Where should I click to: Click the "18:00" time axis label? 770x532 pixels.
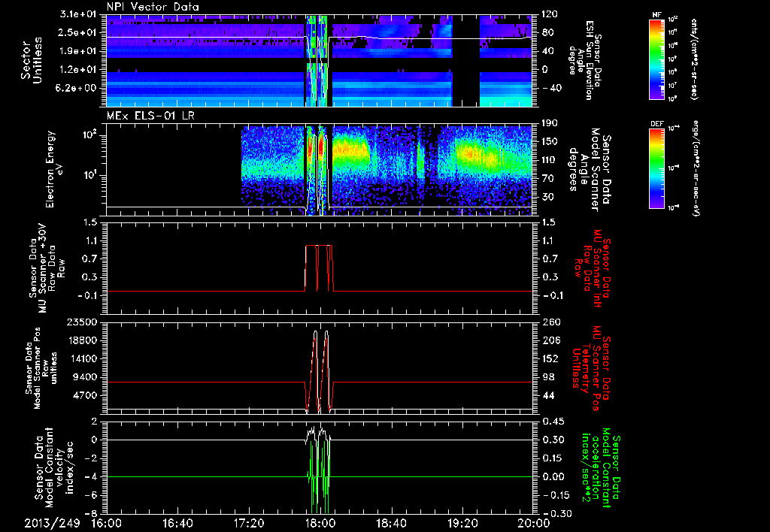pyautogui.click(x=320, y=523)
